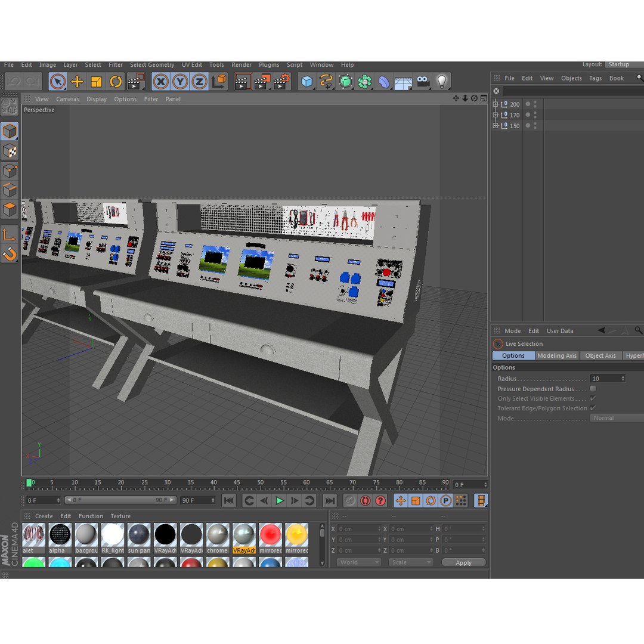Open the array modeling objects icon
Screen dimensions: 644x644
coord(364,81)
